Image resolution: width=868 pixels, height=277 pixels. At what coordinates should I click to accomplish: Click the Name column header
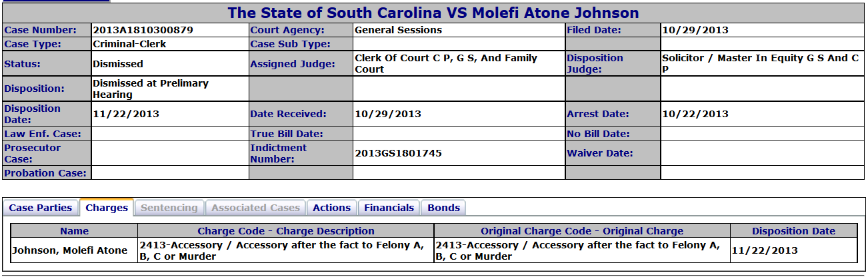[x=74, y=231]
